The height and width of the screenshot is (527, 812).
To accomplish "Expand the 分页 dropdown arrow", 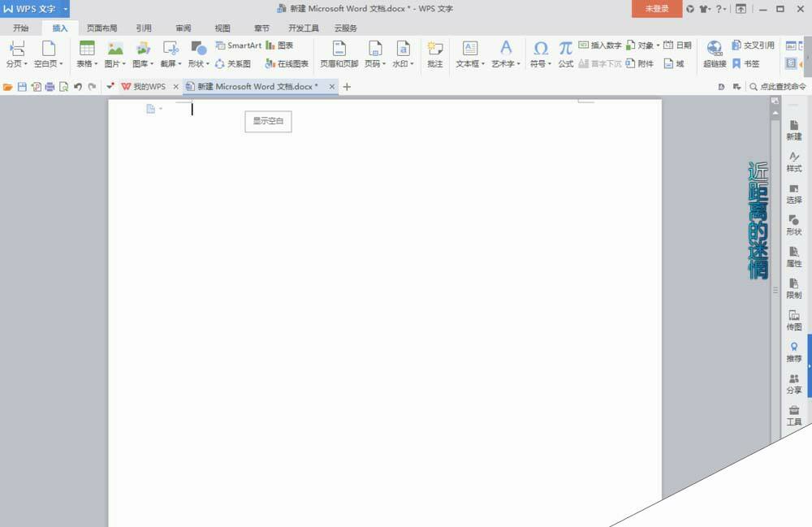I will (25, 63).
